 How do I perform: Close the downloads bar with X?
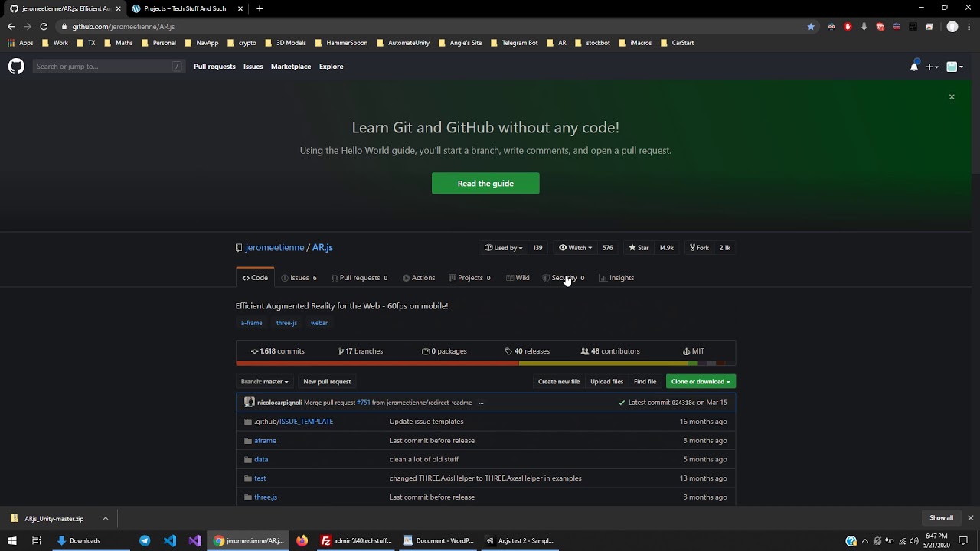click(970, 518)
